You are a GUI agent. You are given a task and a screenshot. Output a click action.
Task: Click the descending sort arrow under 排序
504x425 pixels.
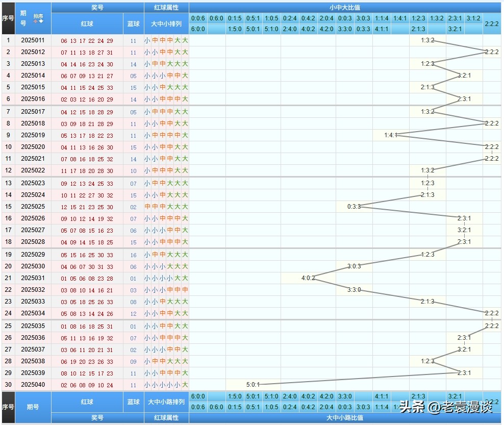coord(41,22)
